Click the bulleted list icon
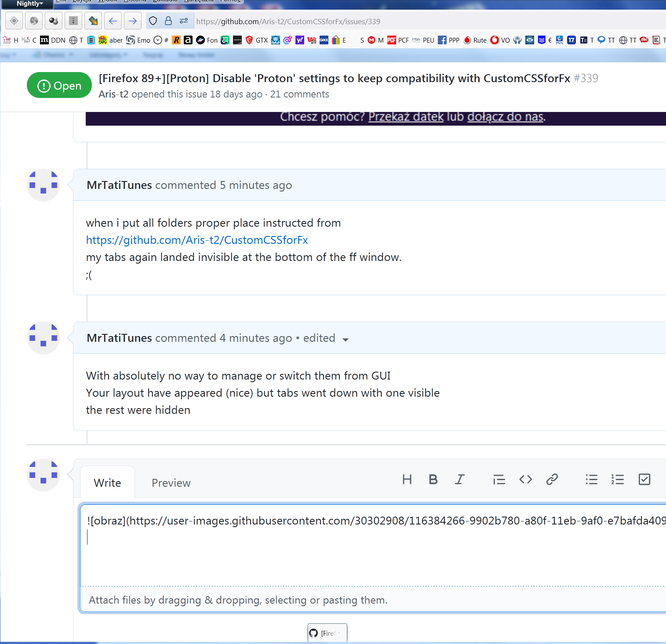Image resolution: width=666 pixels, height=644 pixels. [x=591, y=479]
